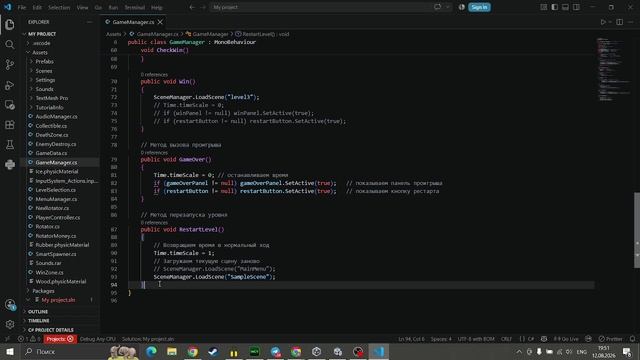Expand the C# PROJECT DETAILS section
Viewport: 640px width, 360px height.
point(60,330)
